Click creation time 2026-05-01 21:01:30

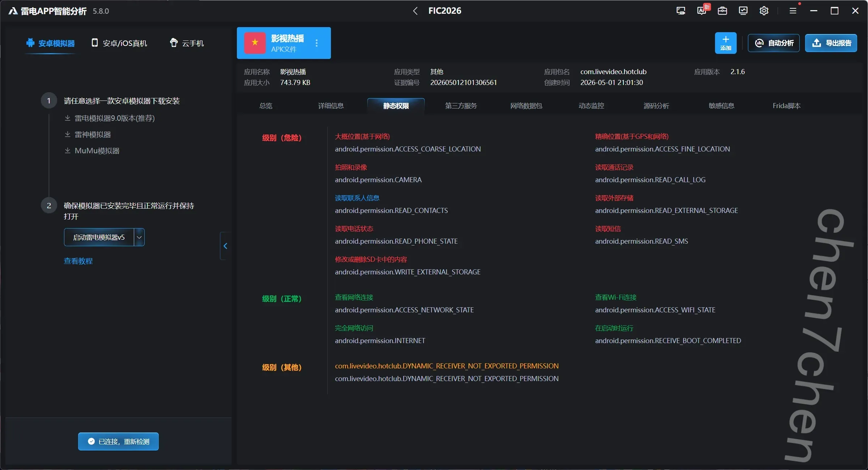pyautogui.click(x=612, y=82)
